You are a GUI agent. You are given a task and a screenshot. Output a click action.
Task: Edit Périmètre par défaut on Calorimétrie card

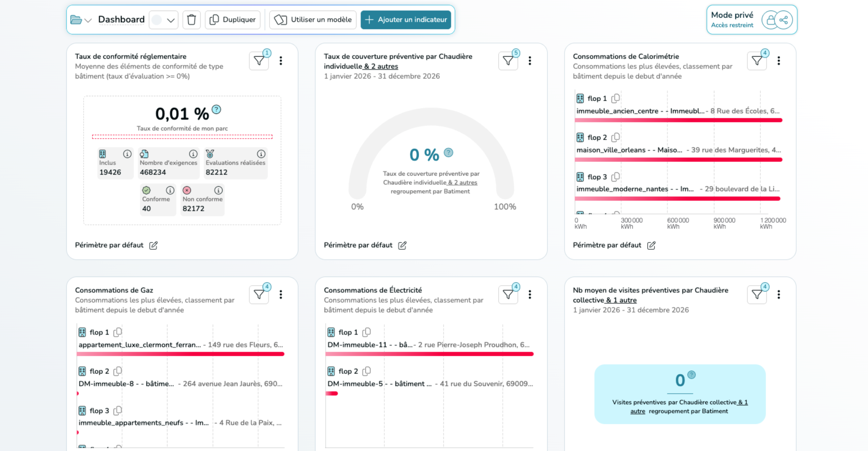coord(651,245)
